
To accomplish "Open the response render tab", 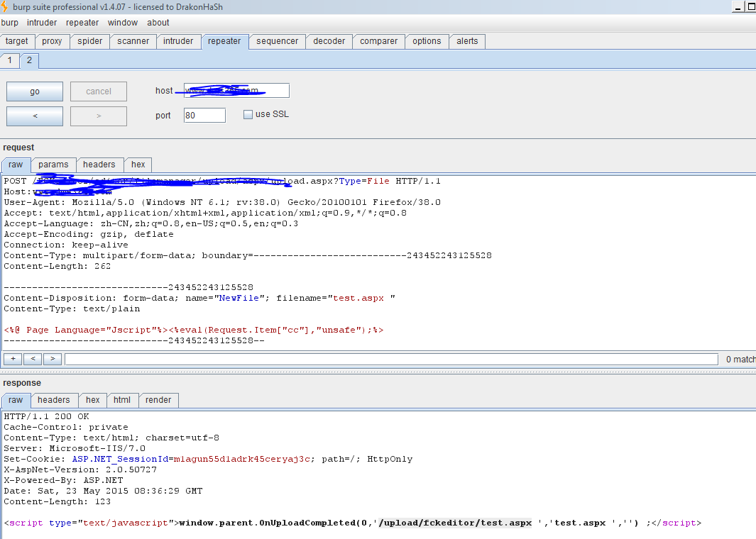I will tap(158, 400).
